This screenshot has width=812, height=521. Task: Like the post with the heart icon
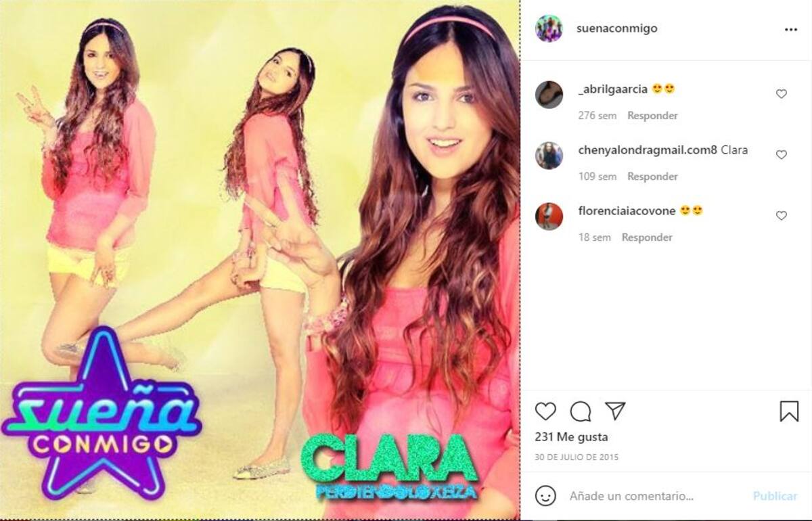pos(545,411)
